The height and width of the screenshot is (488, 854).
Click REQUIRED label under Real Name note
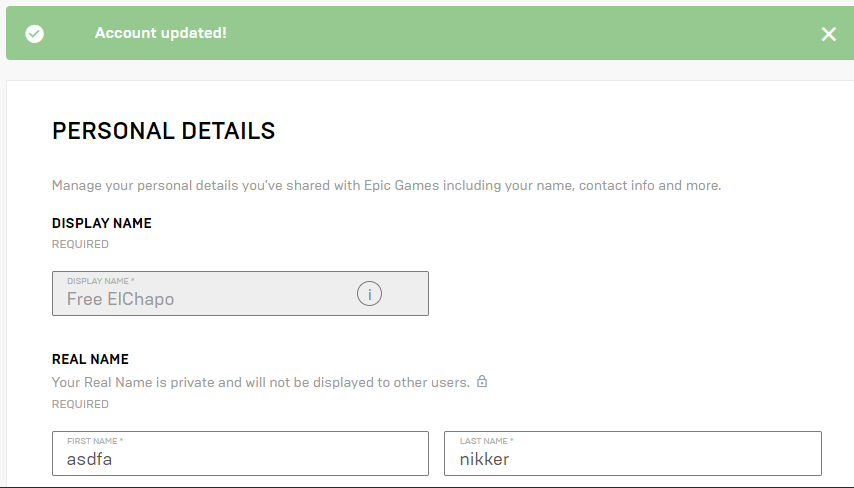[80, 404]
